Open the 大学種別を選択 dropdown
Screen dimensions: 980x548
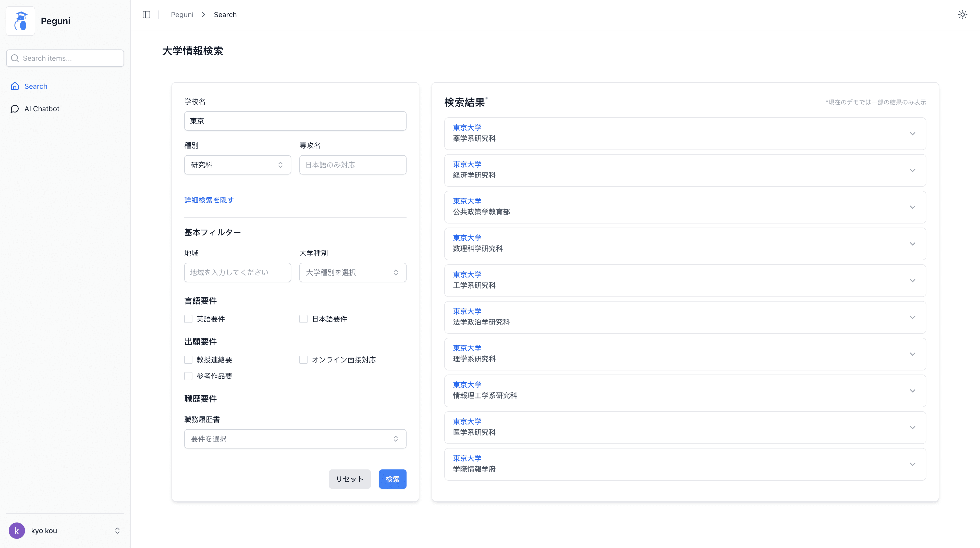pyautogui.click(x=352, y=272)
